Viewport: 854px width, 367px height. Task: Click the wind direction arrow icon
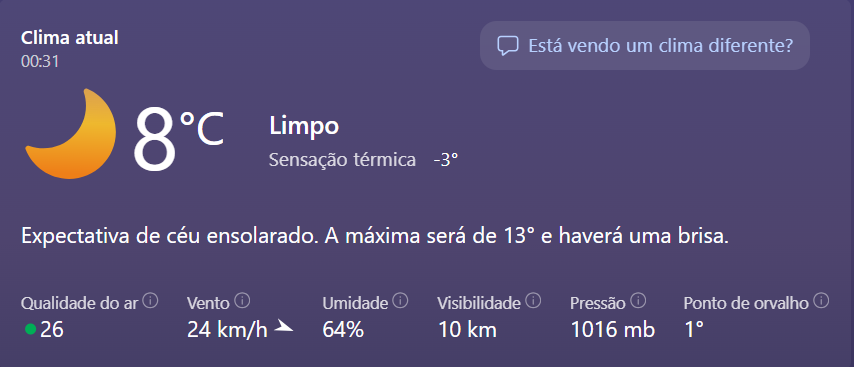click(x=283, y=327)
